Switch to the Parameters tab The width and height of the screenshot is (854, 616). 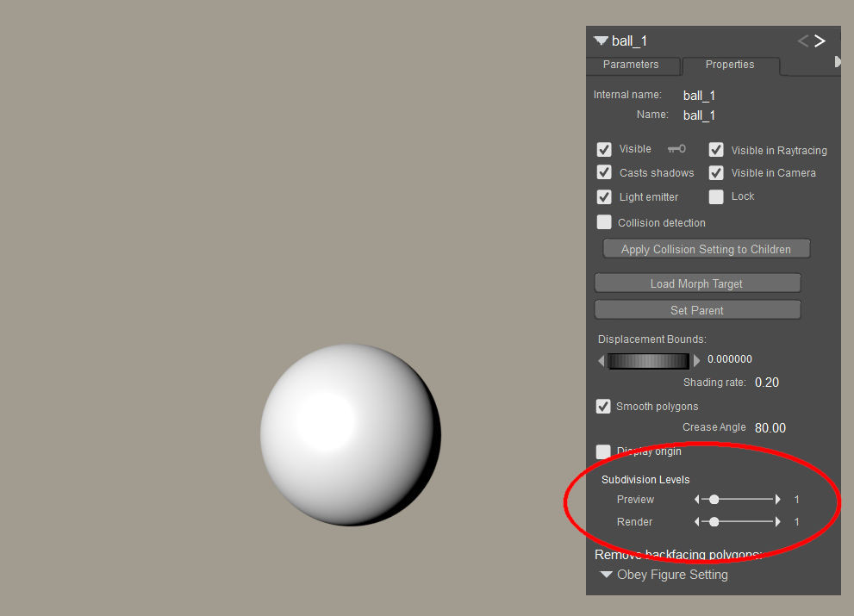(x=631, y=65)
